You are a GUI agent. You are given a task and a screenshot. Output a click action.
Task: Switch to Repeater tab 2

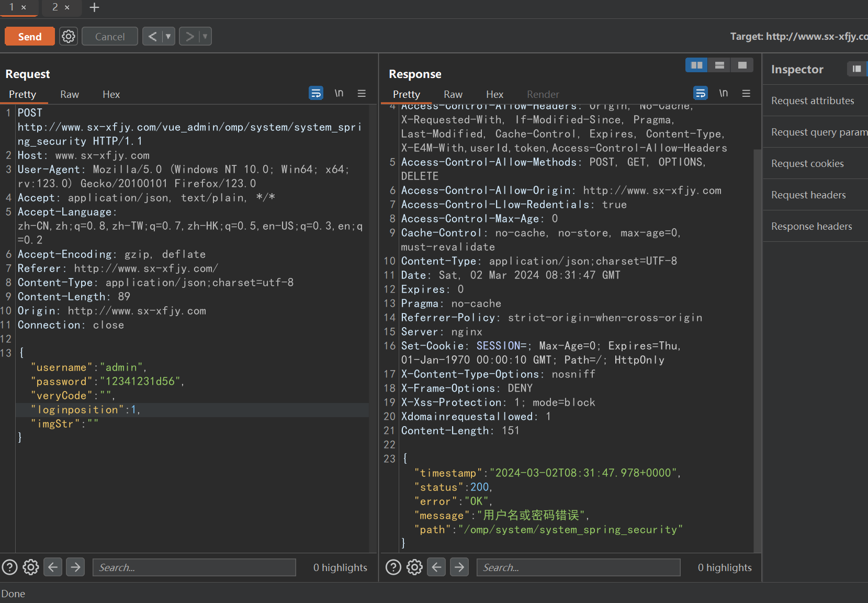tap(55, 7)
